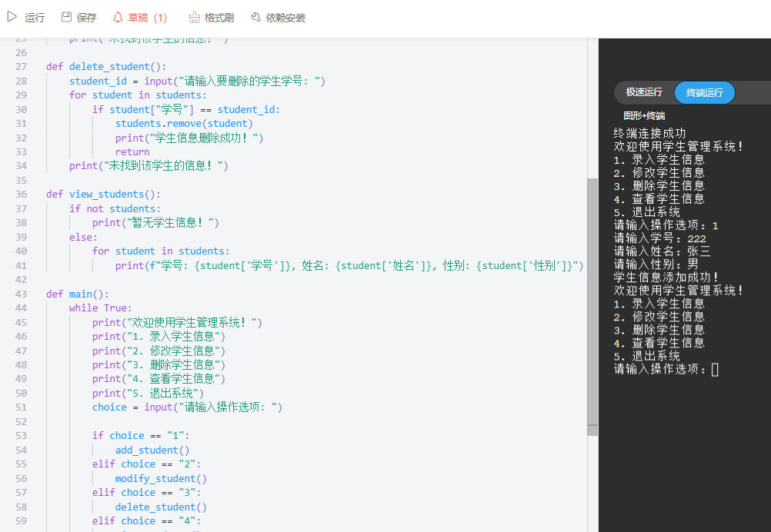Click 'for student in students:' on line 29
The height and width of the screenshot is (532, 771).
pos(138,95)
